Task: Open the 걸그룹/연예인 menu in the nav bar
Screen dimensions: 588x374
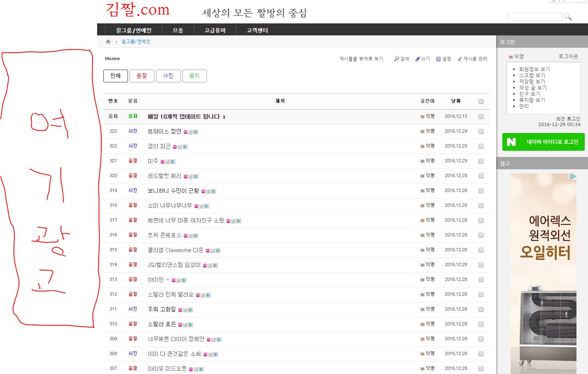Action: (x=134, y=30)
